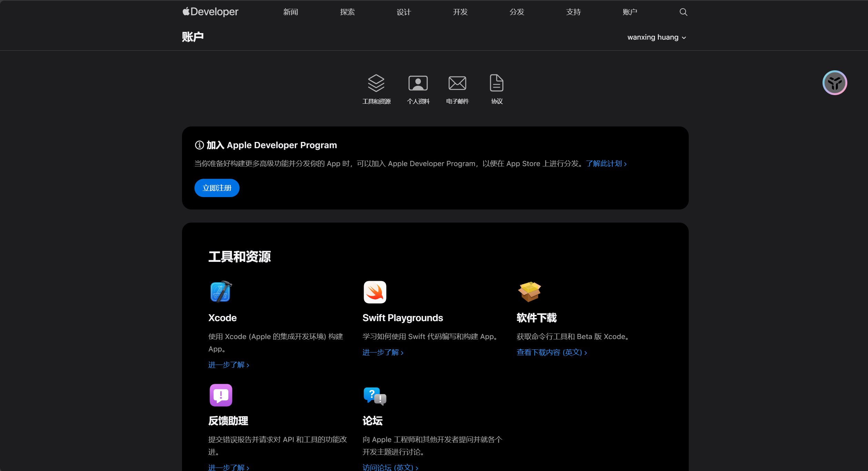Open the 开发 navigation menu item
The width and height of the screenshot is (868, 471).
tap(460, 12)
